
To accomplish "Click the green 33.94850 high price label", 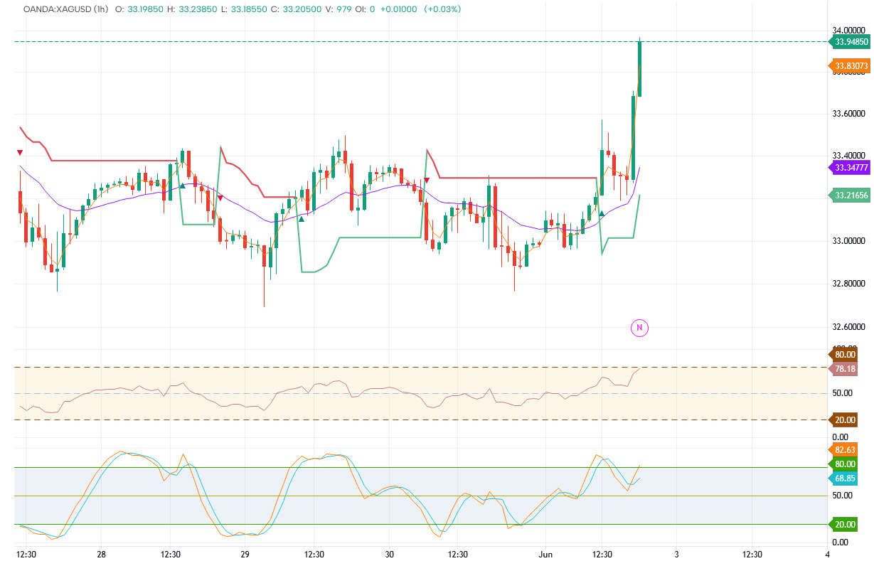I will click(851, 43).
